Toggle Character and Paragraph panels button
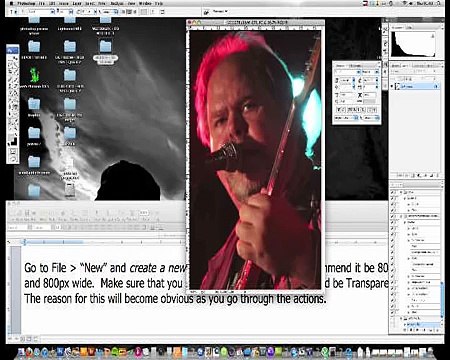 tap(162, 12)
